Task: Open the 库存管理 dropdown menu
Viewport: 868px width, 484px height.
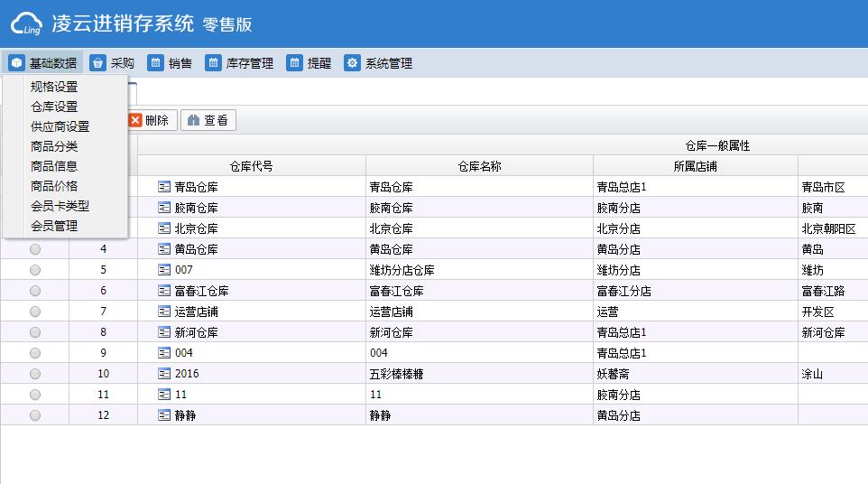Action: click(240, 63)
